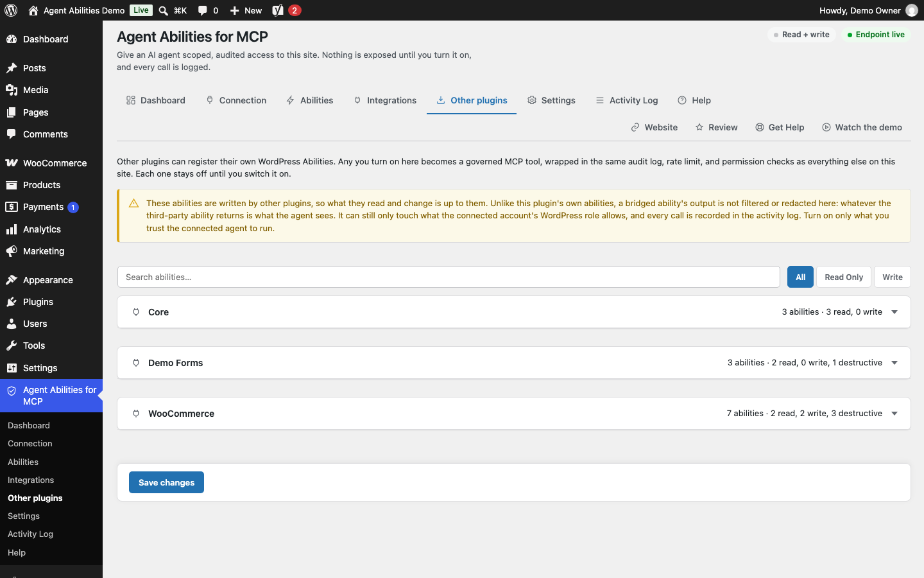This screenshot has width=924, height=578.
Task: Click the Live badge in admin bar
Action: (141, 10)
